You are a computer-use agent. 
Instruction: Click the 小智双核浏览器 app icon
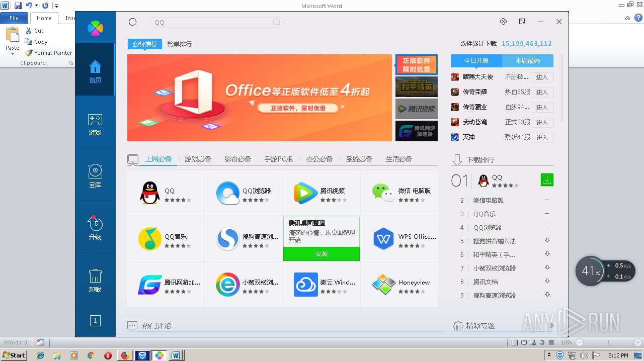tap(228, 285)
